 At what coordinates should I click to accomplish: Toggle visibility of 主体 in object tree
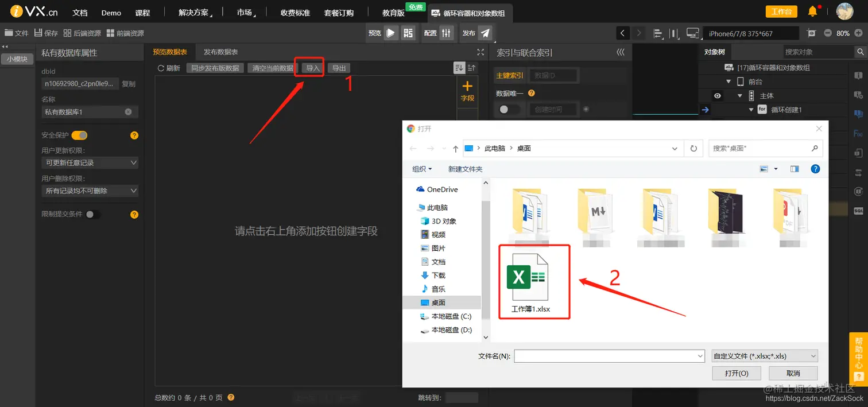717,95
